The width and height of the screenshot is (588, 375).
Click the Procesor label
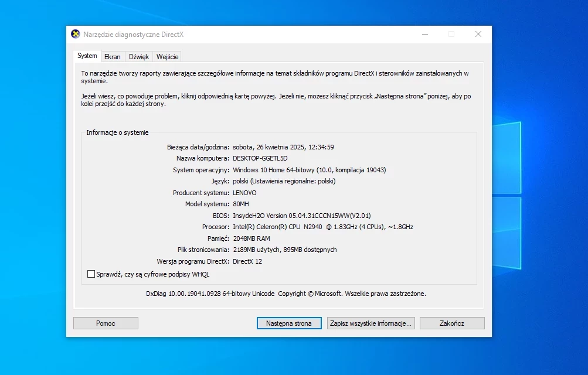[216, 227]
